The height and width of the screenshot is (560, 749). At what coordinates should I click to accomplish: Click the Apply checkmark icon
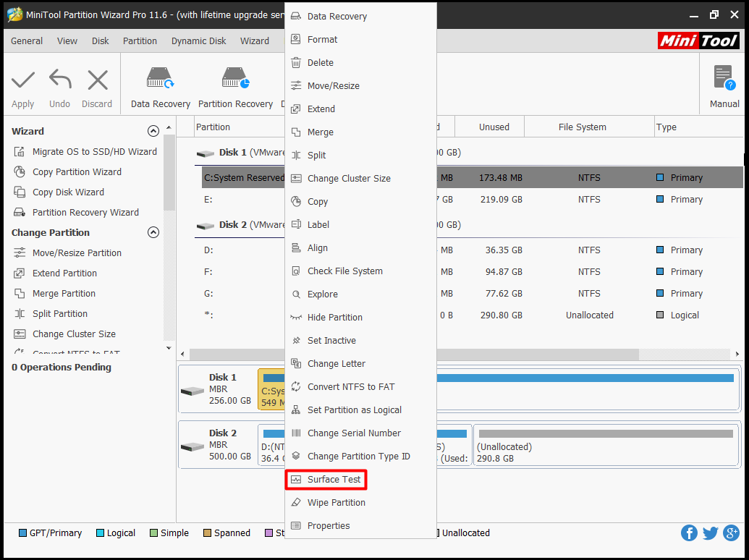pyautogui.click(x=23, y=80)
